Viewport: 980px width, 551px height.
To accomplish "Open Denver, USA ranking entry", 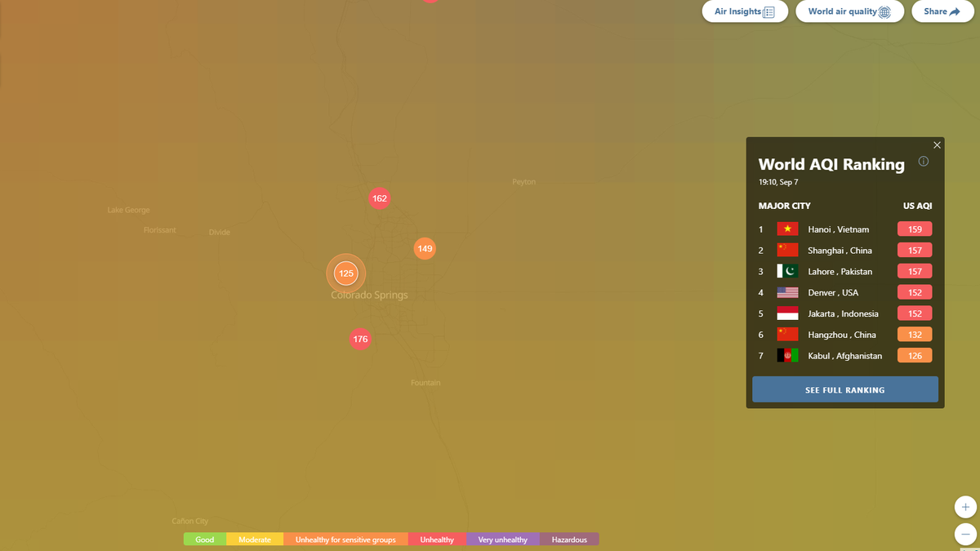I will coord(833,292).
